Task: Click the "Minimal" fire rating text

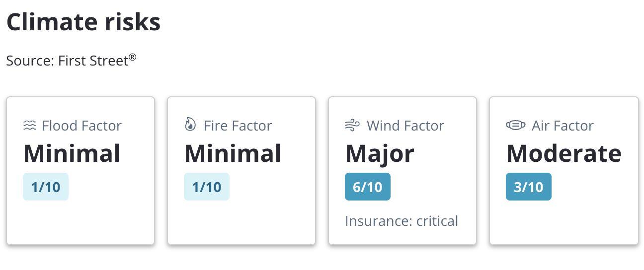Action: 233,153
